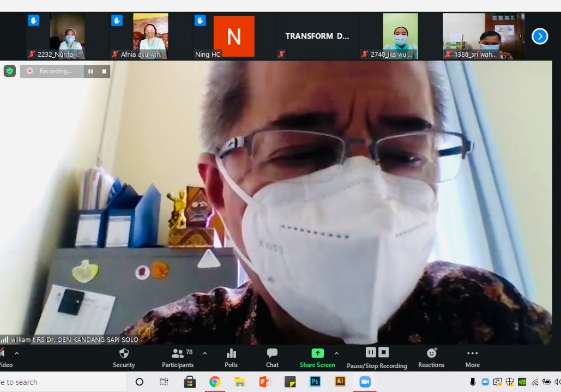Click the green Share Screen button

[x=317, y=357]
